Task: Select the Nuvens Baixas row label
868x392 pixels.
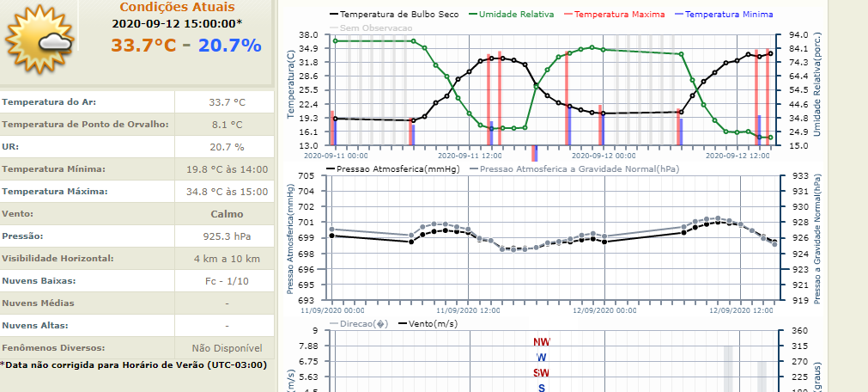Action: 39,280
